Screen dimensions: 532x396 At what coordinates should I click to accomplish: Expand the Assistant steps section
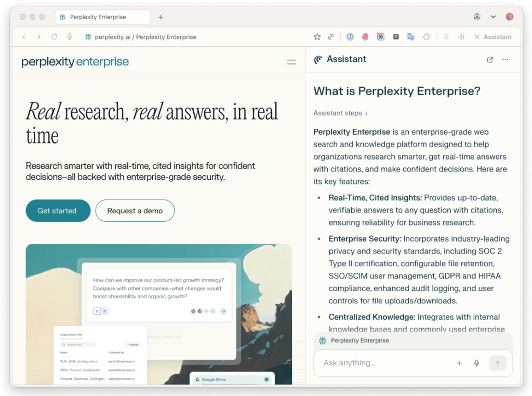pos(340,113)
